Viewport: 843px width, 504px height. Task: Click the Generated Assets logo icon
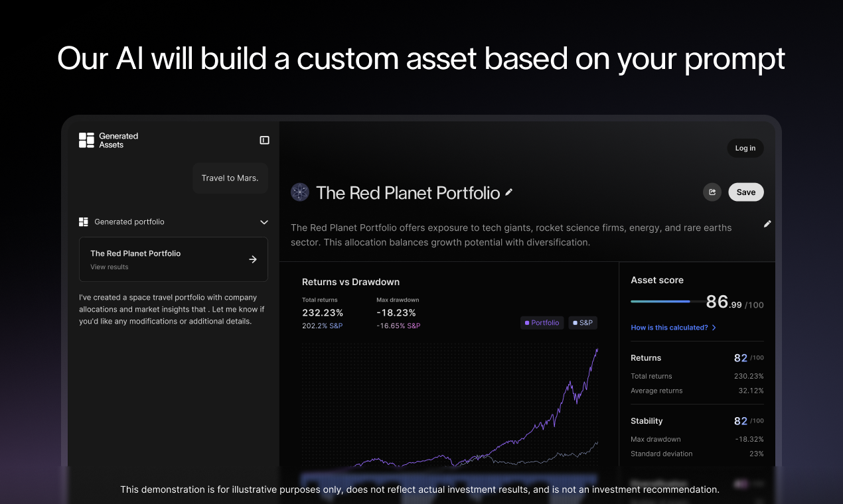(x=86, y=140)
